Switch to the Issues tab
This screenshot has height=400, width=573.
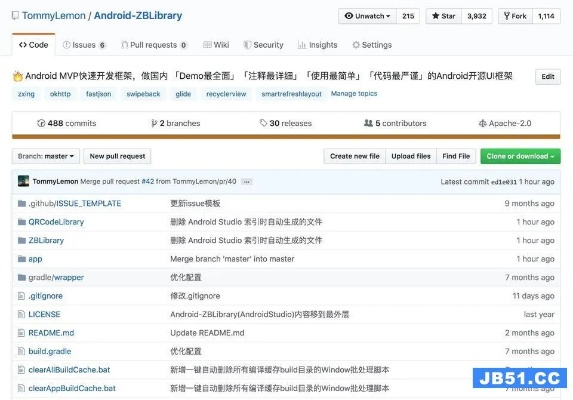coord(84,45)
